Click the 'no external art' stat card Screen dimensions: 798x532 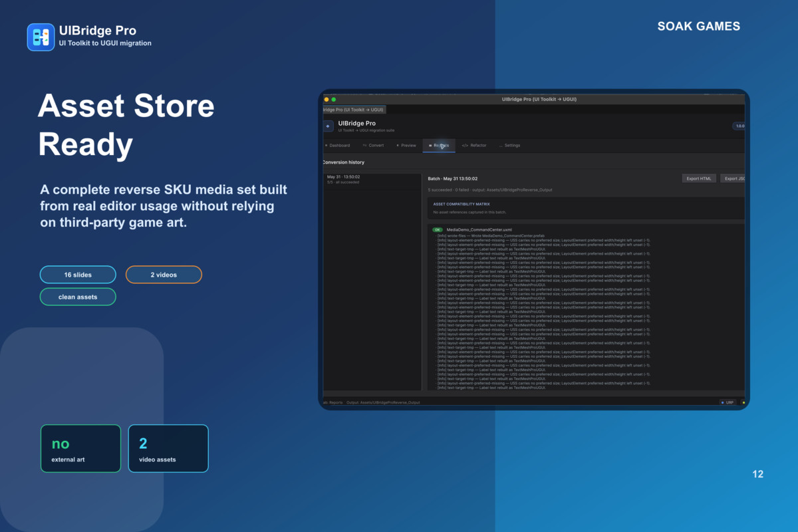tap(80, 449)
